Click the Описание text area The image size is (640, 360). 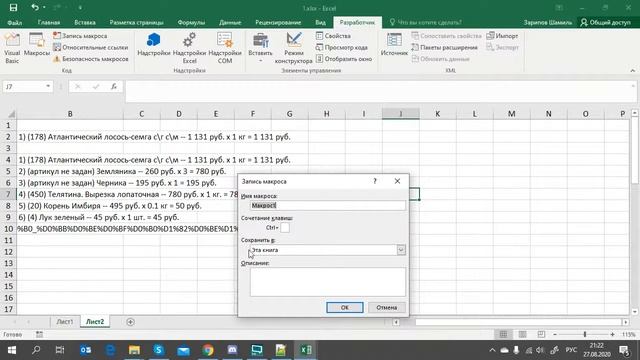[328, 282]
